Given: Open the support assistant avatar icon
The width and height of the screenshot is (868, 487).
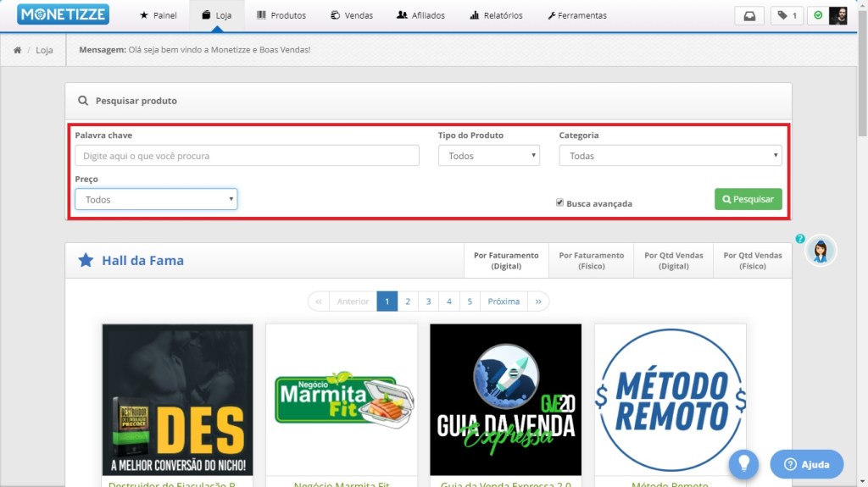Looking at the screenshot, I should pyautogui.click(x=820, y=251).
